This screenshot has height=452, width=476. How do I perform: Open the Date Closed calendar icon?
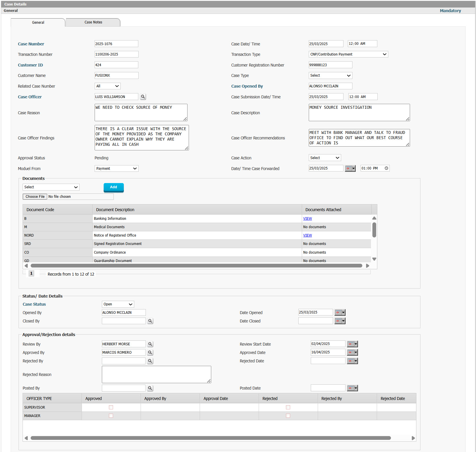pos(340,321)
